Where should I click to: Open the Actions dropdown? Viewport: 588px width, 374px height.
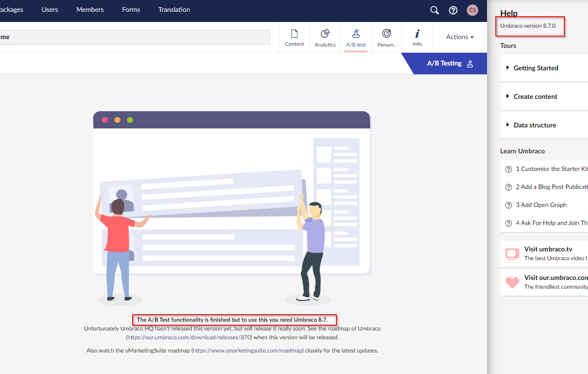tap(460, 37)
